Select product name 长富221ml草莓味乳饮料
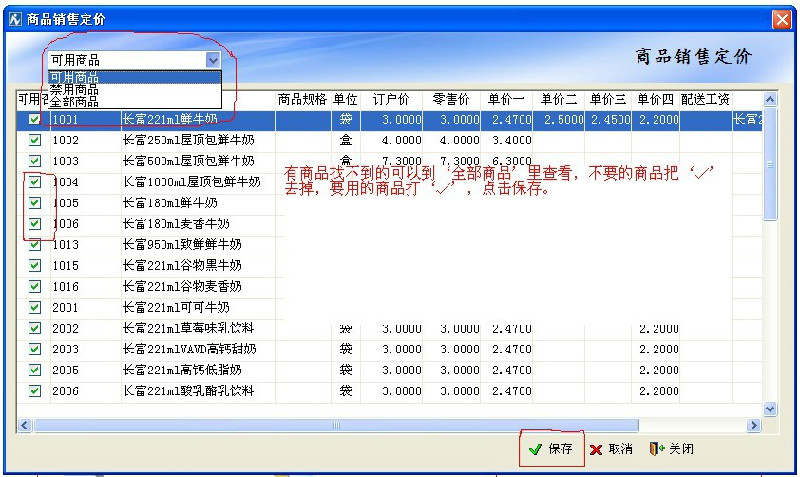The height and width of the screenshot is (477, 800). (188, 328)
